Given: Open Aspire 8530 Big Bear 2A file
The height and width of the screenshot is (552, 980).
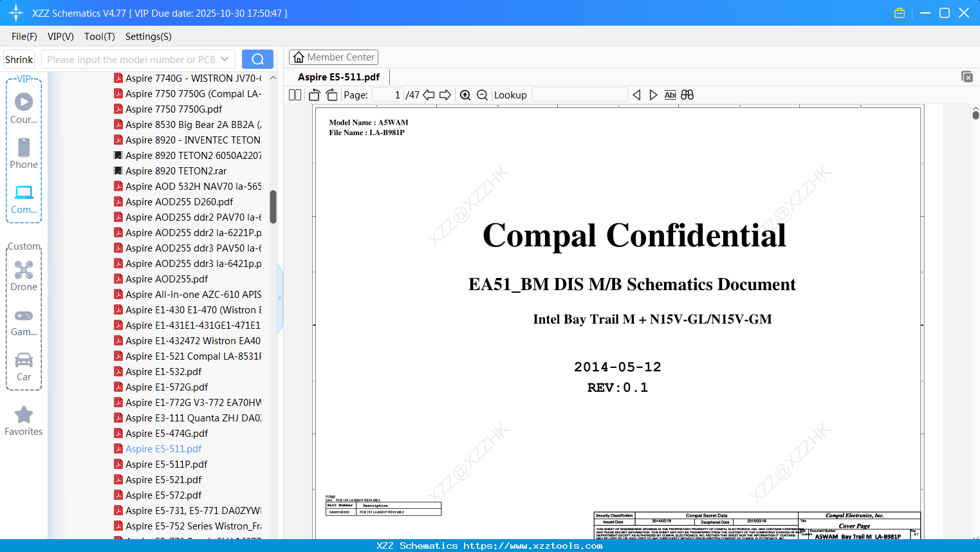Looking at the screenshot, I should click(188, 124).
